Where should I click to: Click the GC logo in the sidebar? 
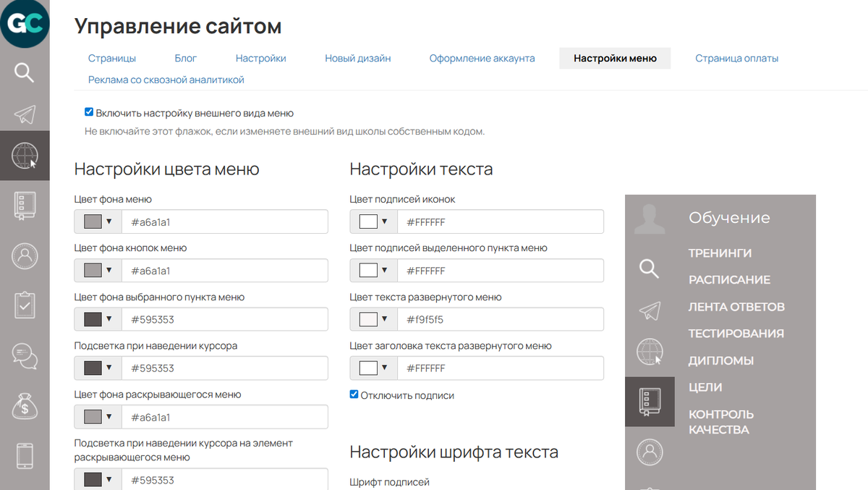(x=25, y=25)
